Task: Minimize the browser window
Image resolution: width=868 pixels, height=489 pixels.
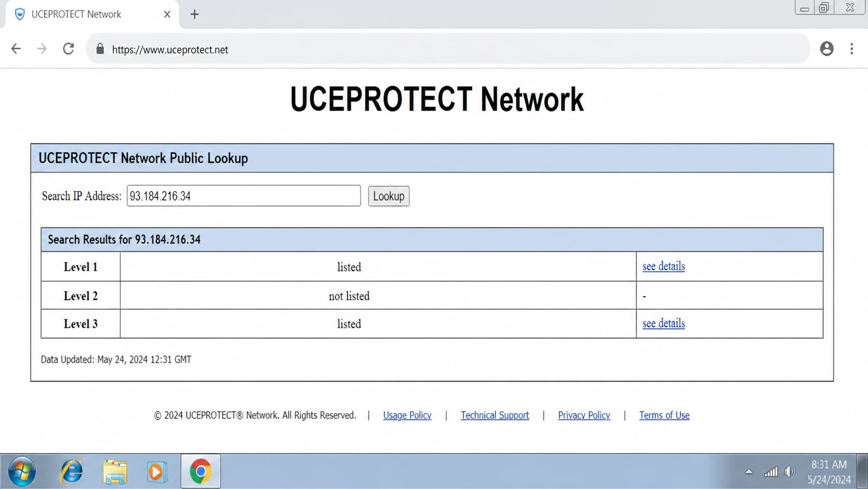Action: [x=805, y=7]
